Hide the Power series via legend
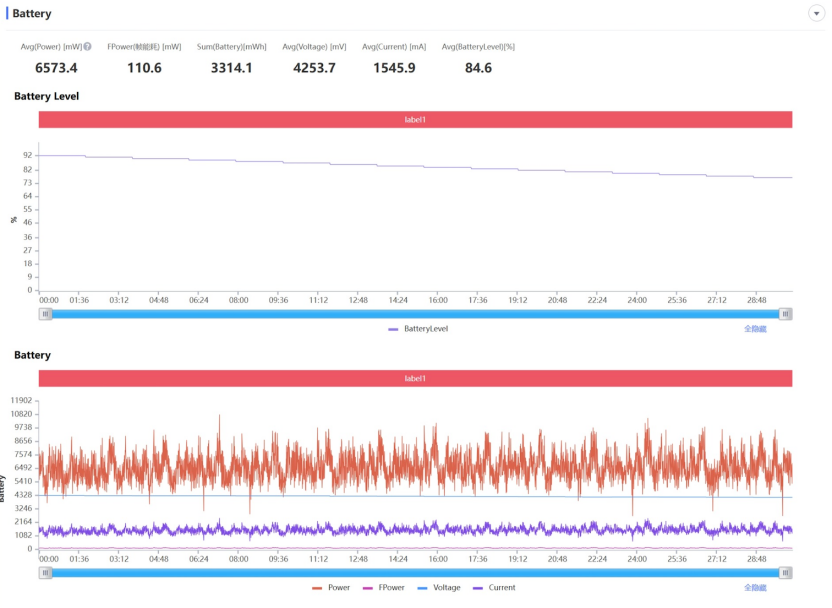The image size is (832, 608). pos(331,588)
